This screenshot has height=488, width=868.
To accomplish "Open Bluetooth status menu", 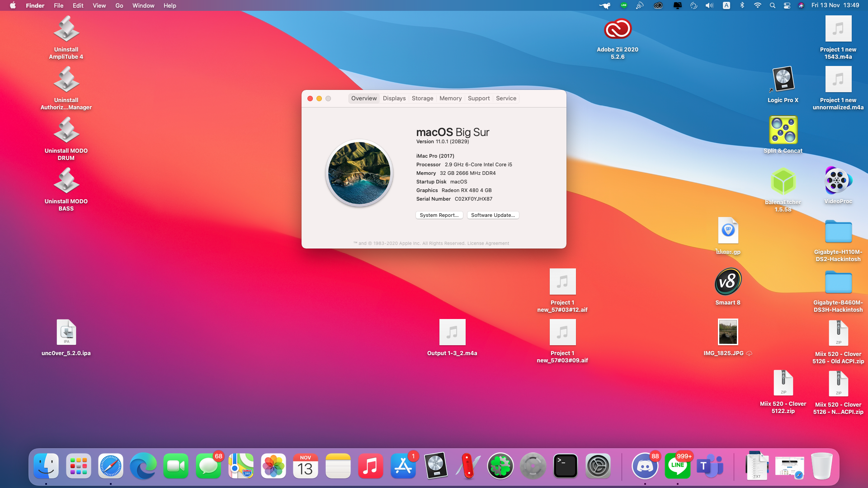I will pyautogui.click(x=742, y=5).
